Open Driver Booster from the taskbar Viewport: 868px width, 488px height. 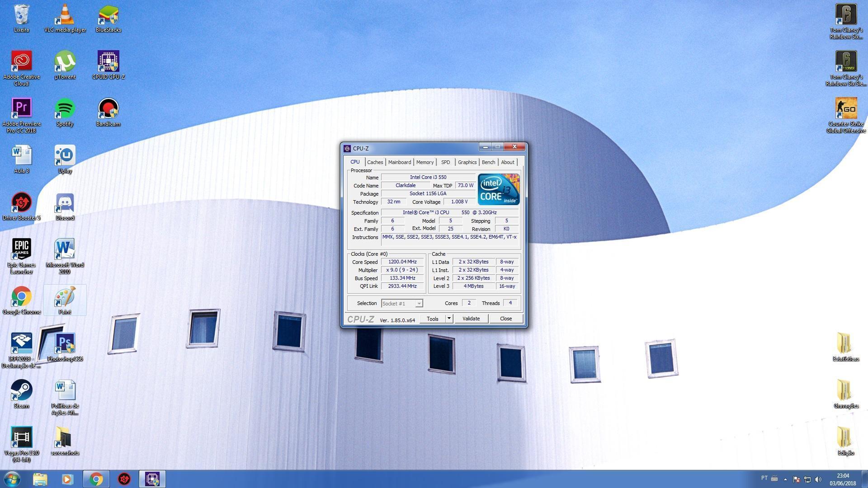coord(124,479)
